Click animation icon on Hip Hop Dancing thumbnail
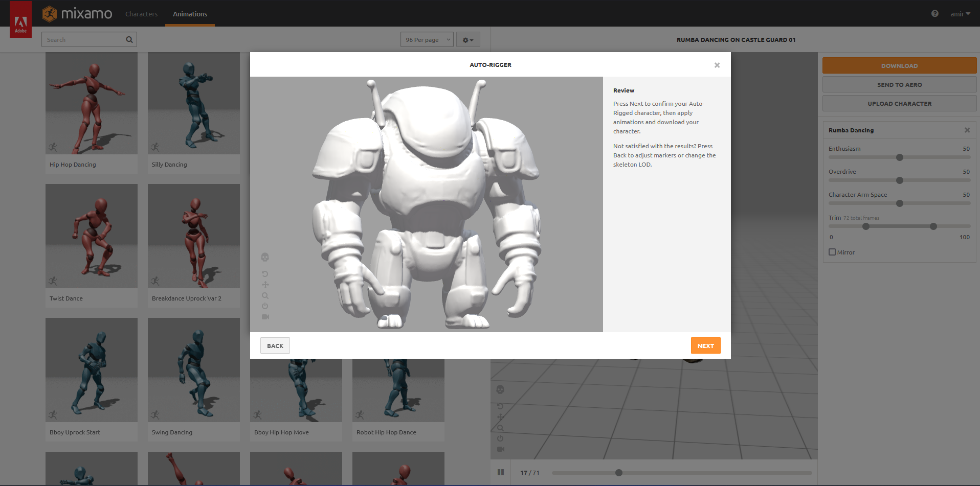The width and height of the screenshot is (980, 486). click(53, 147)
